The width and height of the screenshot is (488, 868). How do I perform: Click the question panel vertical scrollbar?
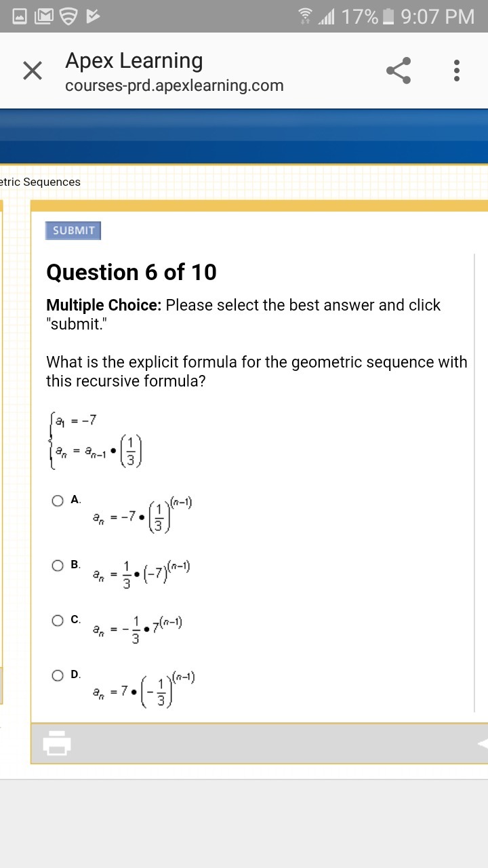point(474,481)
